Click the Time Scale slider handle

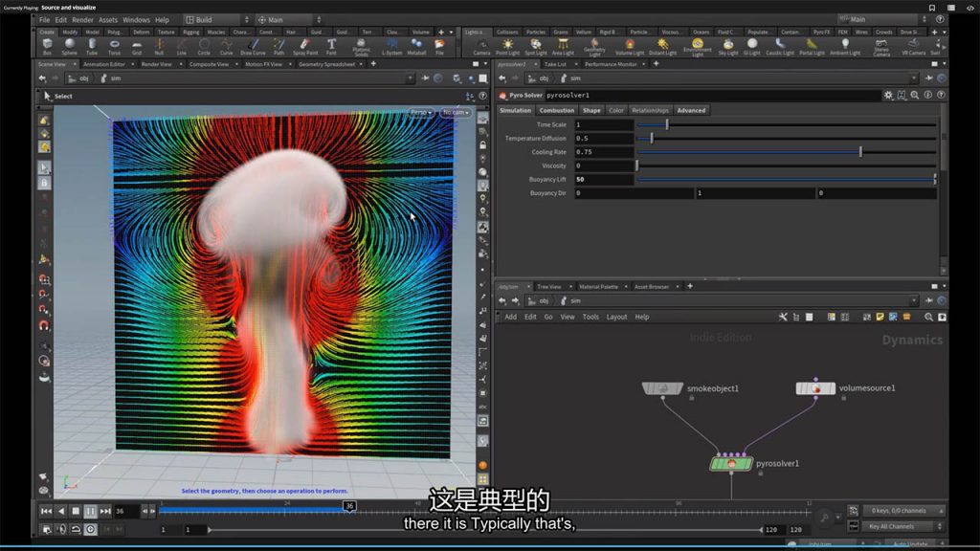(x=667, y=124)
